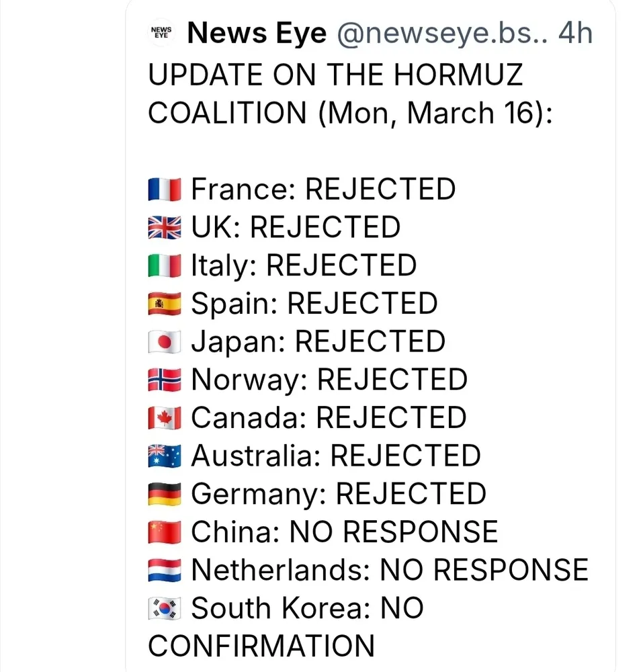Click the France flag emoji

165,190
